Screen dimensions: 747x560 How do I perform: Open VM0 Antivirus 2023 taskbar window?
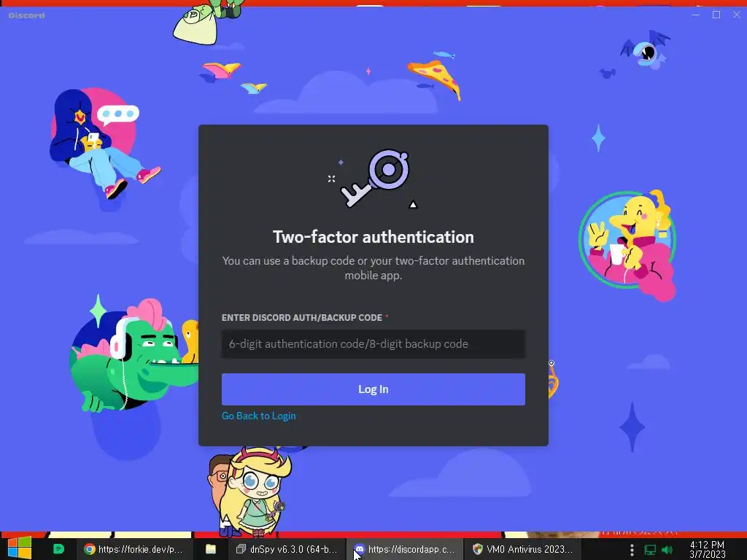coord(522,549)
